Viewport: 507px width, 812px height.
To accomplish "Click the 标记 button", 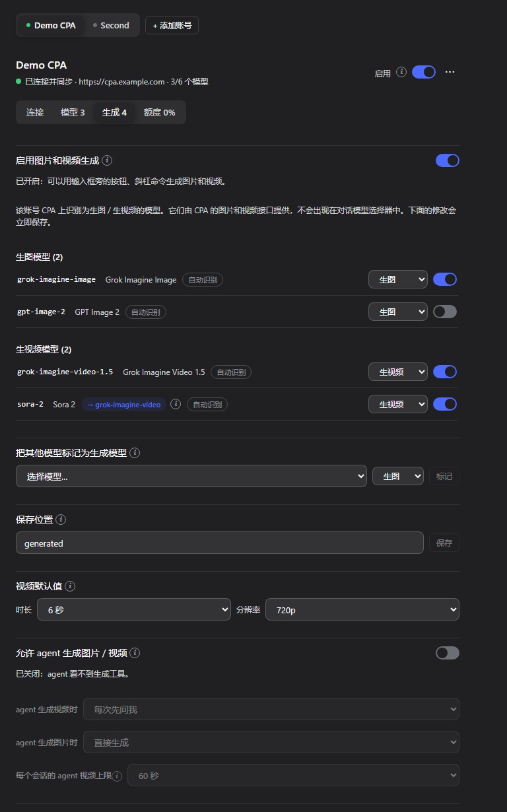I will click(x=444, y=476).
